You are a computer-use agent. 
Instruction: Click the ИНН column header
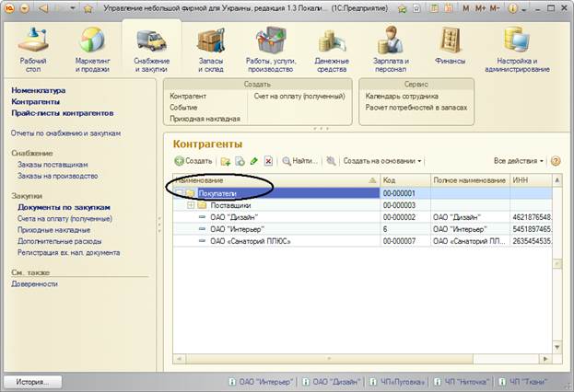click(x=531, y=180)
